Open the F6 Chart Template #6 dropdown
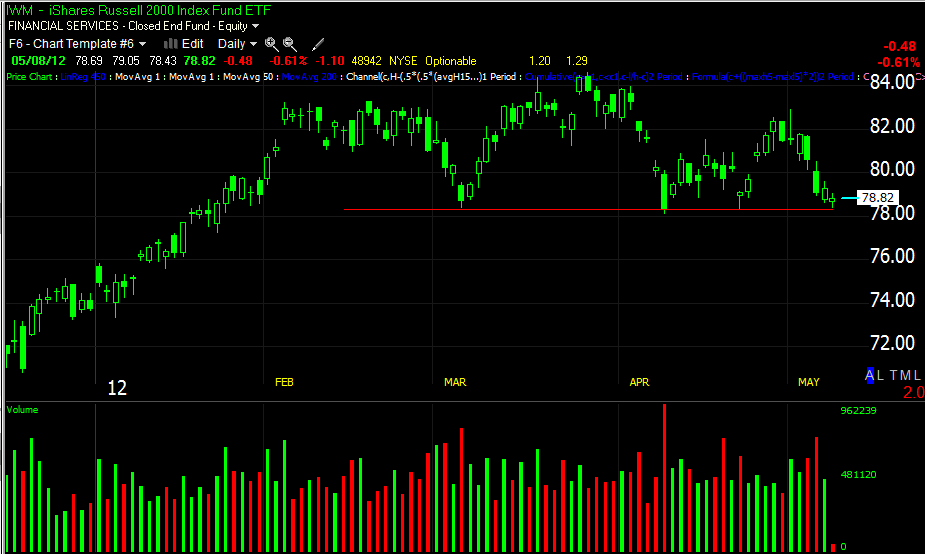Viewport: 925px width, 554px height. [x=77, y=44]
